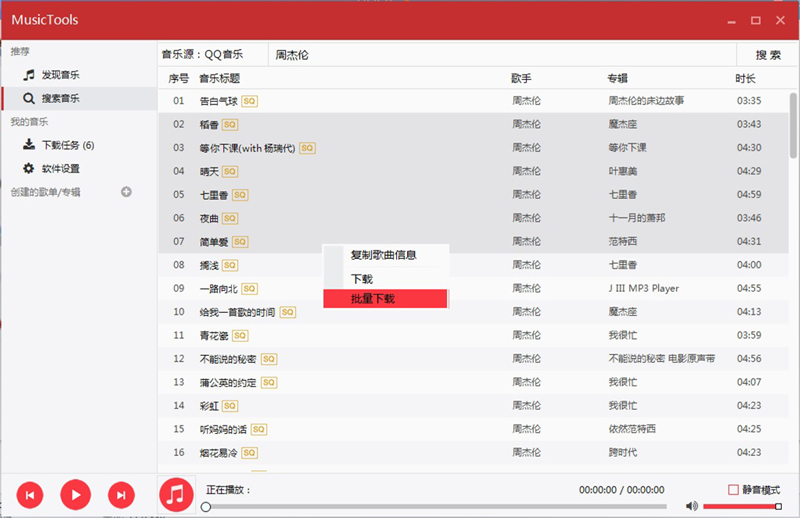Click the previous track button

click(30, 495)
